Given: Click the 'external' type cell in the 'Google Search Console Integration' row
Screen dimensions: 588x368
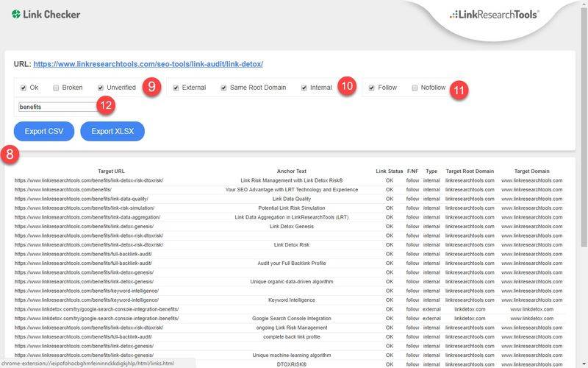Looking at the screenshot, I should [431, 319].
